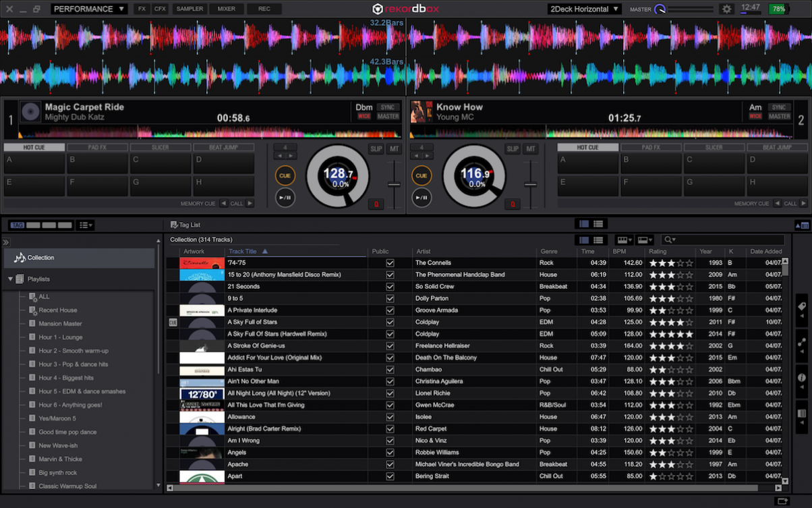The image size is (812, 508).
Task: Switch Collection to artwork view icon
Action: tap(585, 240)
